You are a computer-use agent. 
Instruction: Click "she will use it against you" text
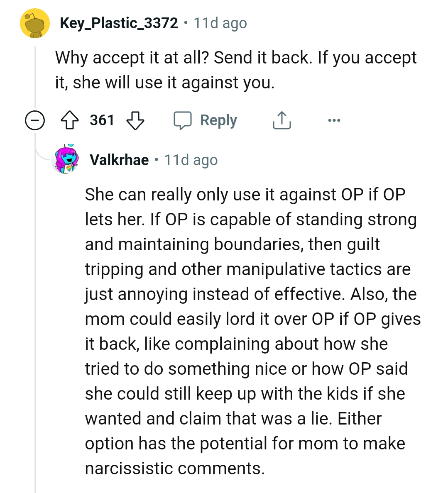tap(174, 83)
